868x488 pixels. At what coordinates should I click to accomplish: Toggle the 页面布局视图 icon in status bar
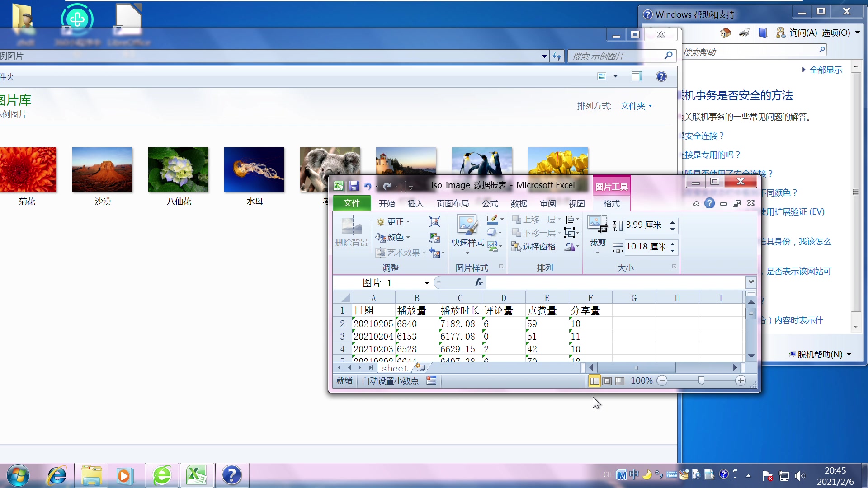[607, 381]
